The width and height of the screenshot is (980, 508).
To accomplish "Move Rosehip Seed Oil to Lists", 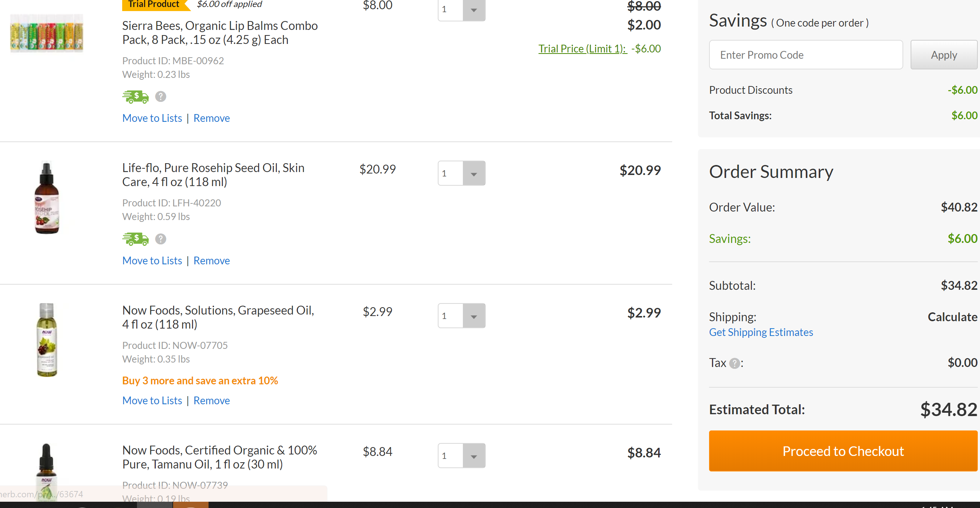I will [x=152, y=261].
